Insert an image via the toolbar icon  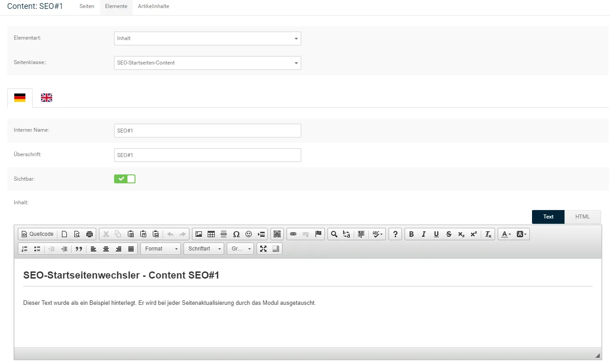point(199,234)
